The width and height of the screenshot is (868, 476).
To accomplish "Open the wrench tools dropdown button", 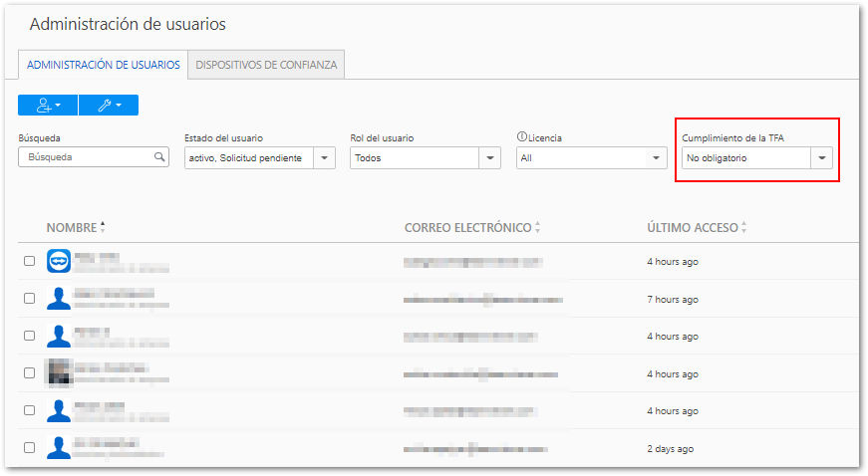I will [x=109, y=105].
